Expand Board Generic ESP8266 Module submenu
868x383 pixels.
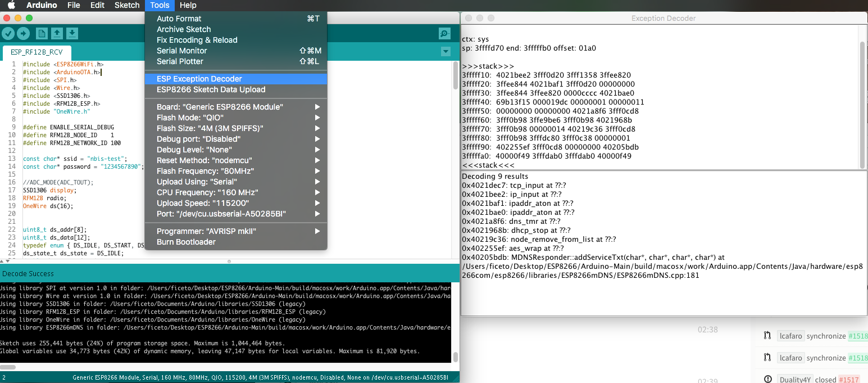point(236,107)
